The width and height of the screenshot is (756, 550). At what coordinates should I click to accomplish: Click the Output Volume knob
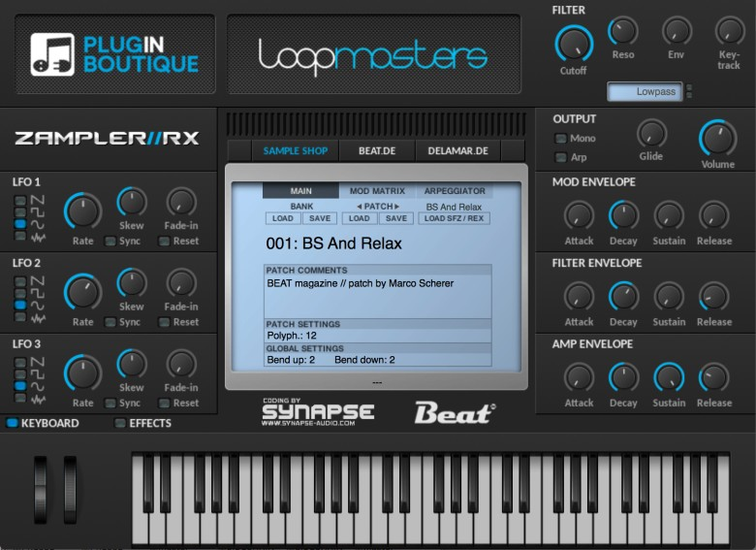click(x=718, y=138)
